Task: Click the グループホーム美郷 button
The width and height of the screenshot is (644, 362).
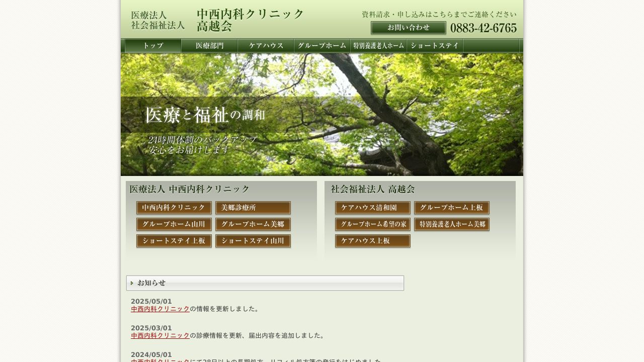Action: pyautogui.click(x=253, y=224)
